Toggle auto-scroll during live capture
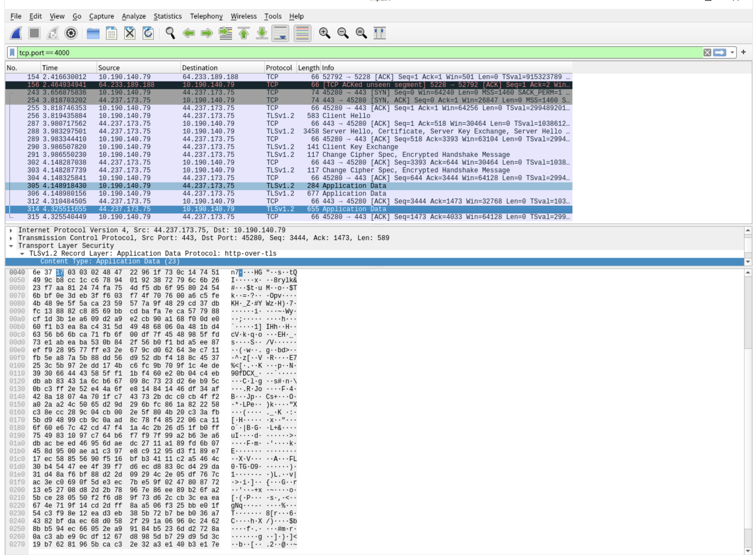This screenshot has width=756, height=555. [x=280, y=33]
